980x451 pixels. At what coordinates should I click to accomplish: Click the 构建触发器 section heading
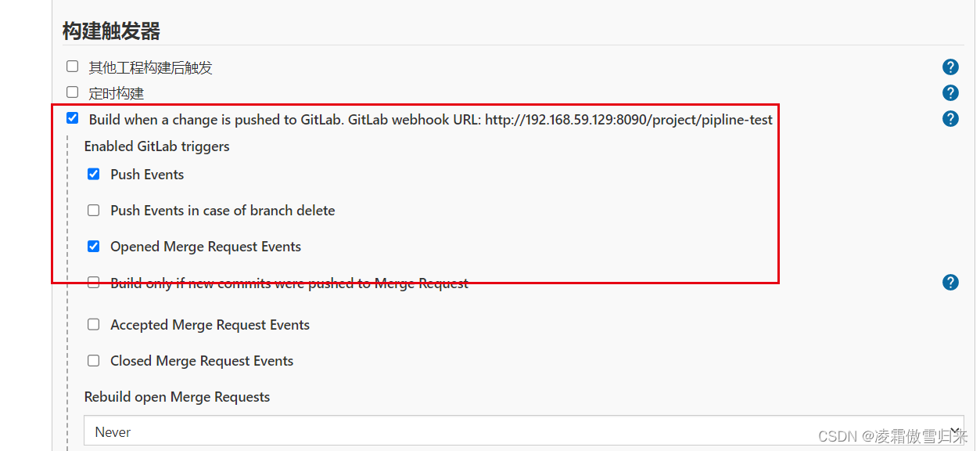[111, 31]
